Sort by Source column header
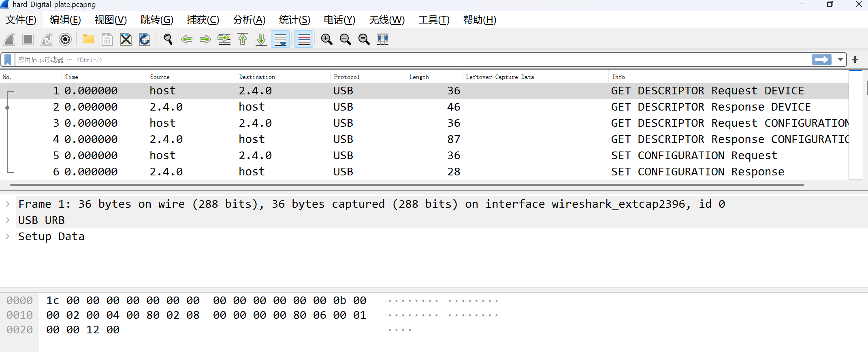This screenshot has height=352, width=868. pyautogui.click(x=191, y=77)
